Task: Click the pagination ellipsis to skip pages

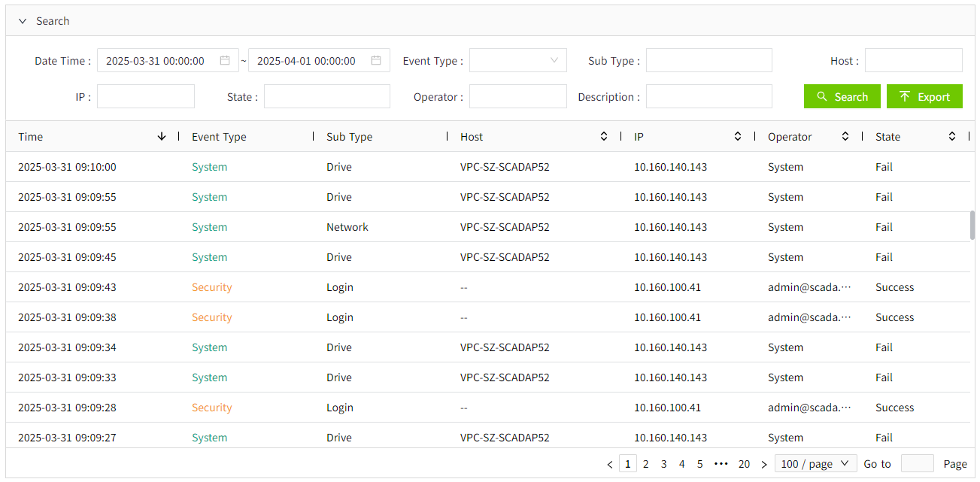Action: point(721,464)
